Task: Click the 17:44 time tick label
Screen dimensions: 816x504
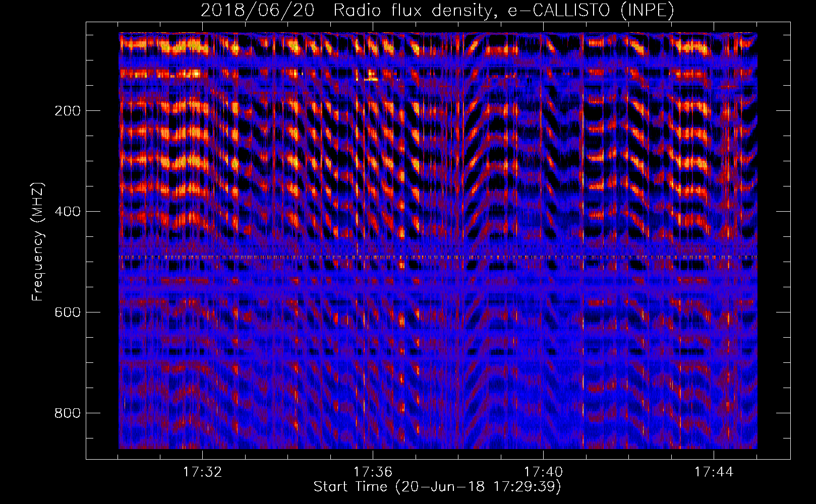Action: [x=714, y=472]
